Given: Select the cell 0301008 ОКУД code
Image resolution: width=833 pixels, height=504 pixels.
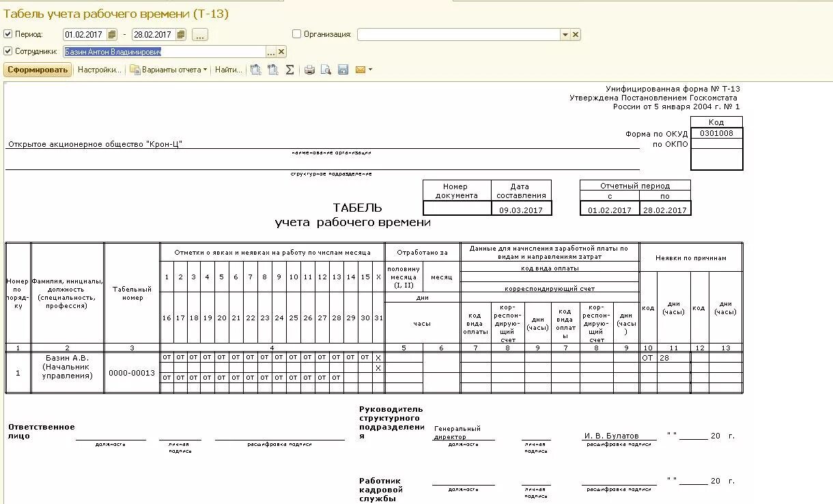Looking at the screenshot, I should point(716,133).
